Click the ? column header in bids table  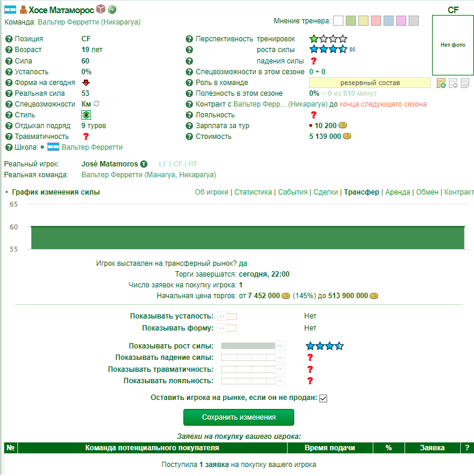467,448
